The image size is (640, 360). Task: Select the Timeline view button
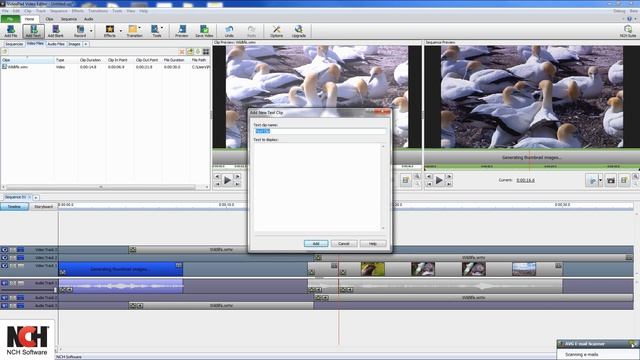click(14, 207)
